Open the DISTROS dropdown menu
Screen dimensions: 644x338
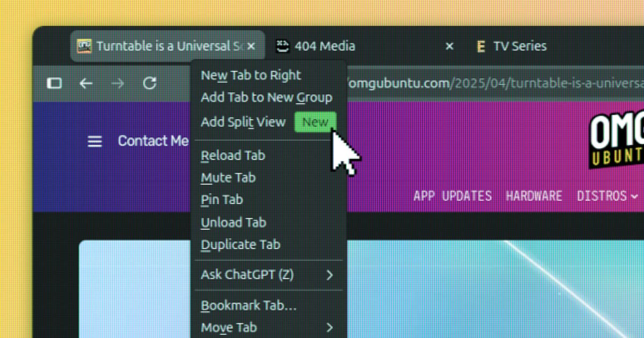tap(604, 196)
